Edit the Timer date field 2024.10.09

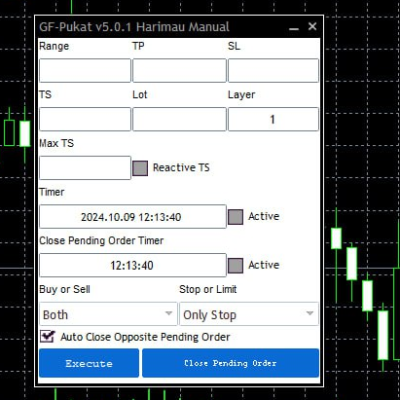click(133, 217)
